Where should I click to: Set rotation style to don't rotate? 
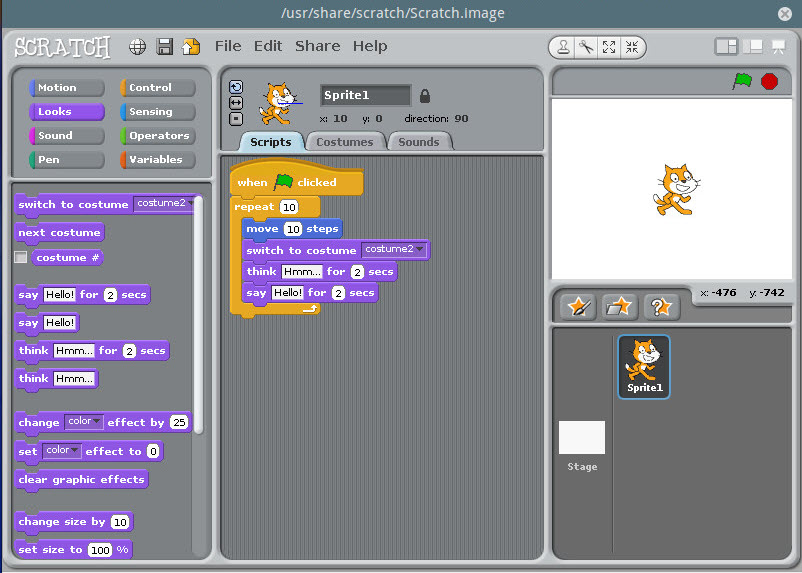[x=236, y=119]
